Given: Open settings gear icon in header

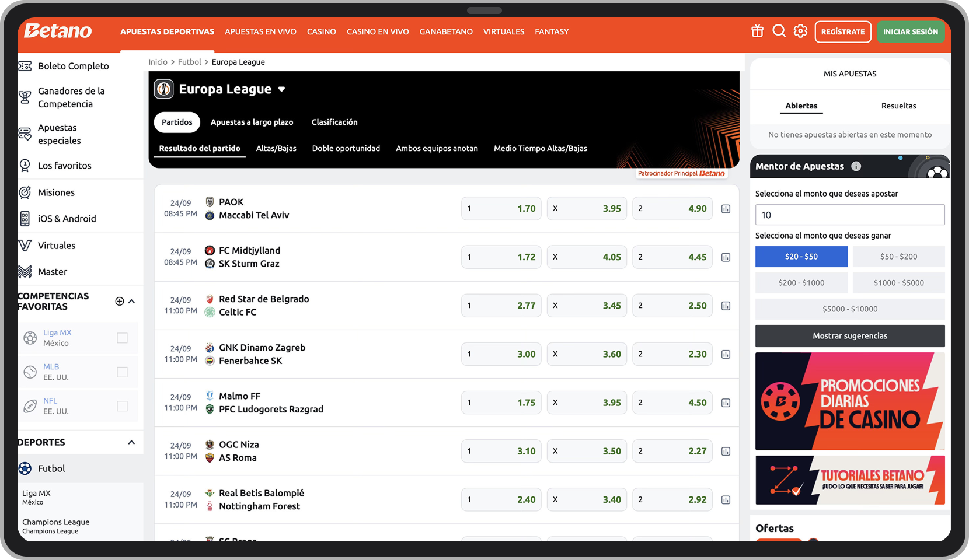Looking at the screenshot, I should point(800,32).
